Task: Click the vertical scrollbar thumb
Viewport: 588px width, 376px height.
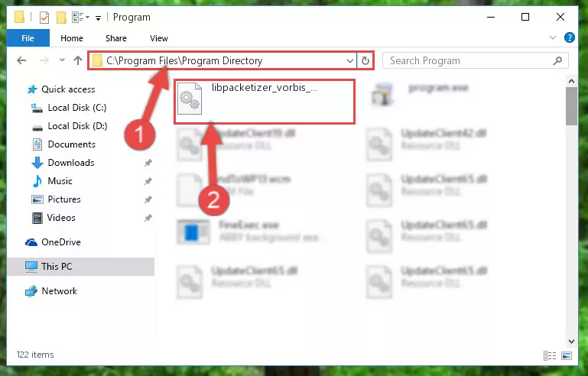Action: coord(571,106)
